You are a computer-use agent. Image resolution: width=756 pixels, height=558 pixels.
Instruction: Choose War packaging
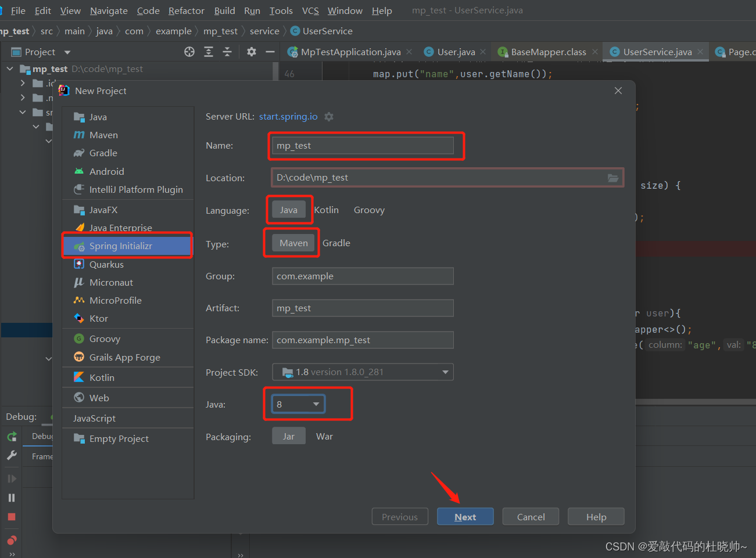pyautogui.click(x=325, y=436)
